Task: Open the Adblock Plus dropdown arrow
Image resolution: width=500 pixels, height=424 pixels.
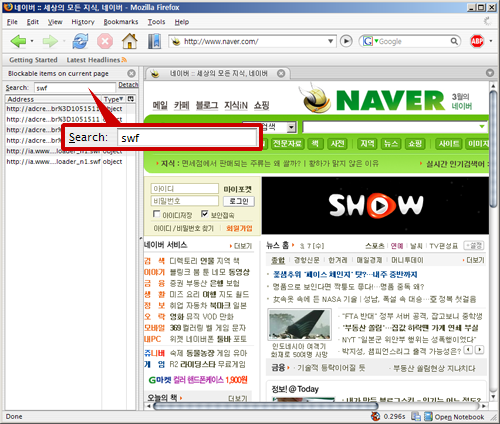Action: [x=491, y=41]
